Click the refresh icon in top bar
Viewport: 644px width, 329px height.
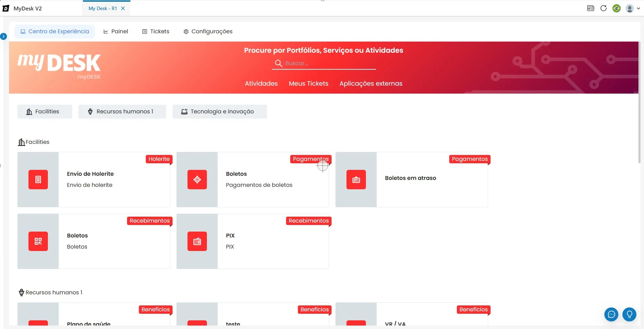[x=603, y=8]
